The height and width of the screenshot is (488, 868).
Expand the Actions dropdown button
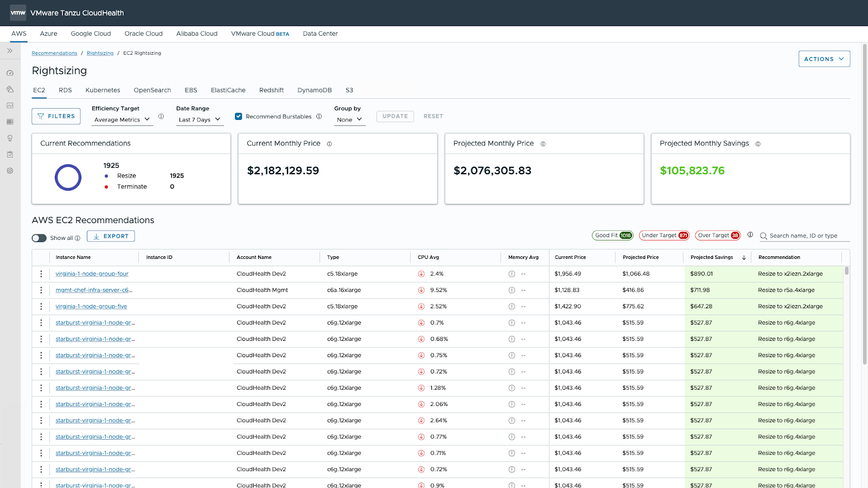pos(824,59)
